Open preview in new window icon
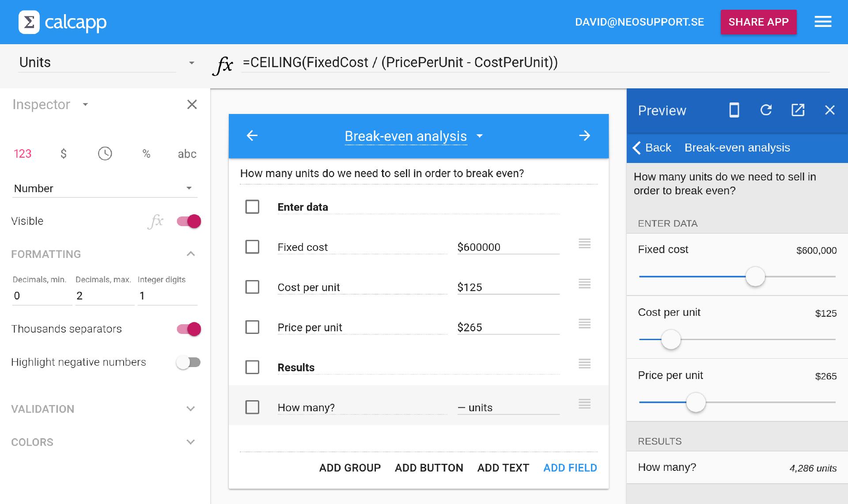 coord(798,110)
